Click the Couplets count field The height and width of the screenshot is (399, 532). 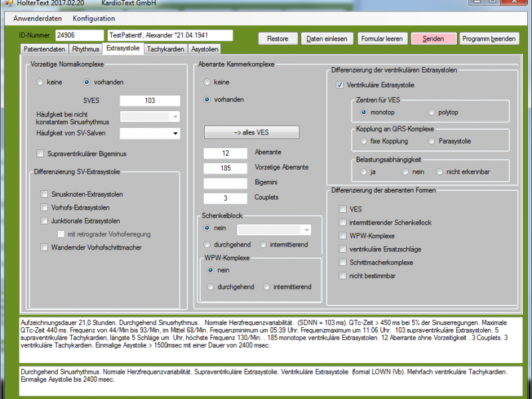pos(225,198)
